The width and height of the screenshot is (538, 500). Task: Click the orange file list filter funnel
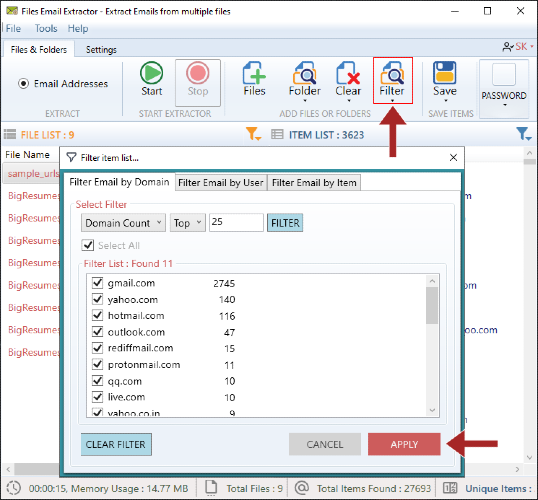click(254, 134)
